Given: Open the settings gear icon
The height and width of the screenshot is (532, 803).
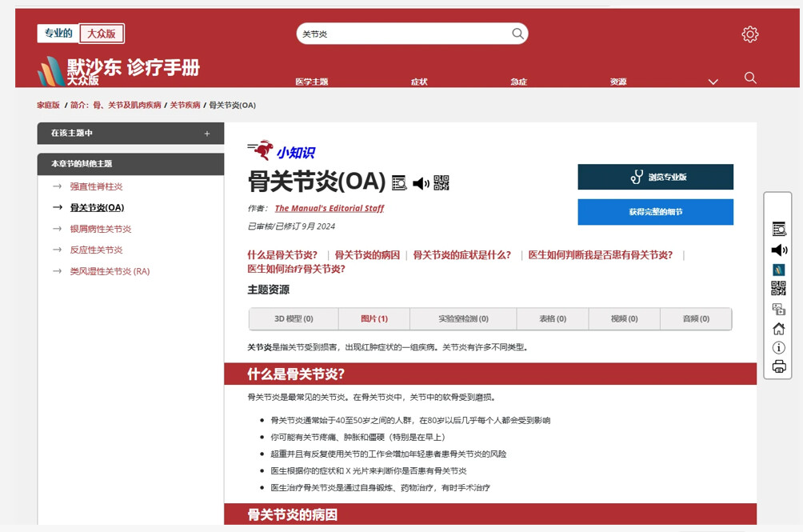Looking at the screenshot, I should click(749, 34).
